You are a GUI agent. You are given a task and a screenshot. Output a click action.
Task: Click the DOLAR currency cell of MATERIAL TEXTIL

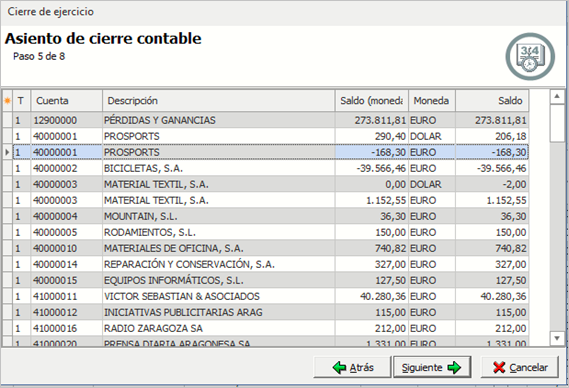click(432, 184)
